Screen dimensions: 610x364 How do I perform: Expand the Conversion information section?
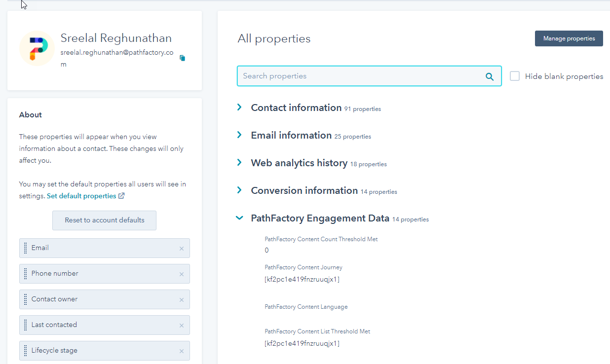239,190
